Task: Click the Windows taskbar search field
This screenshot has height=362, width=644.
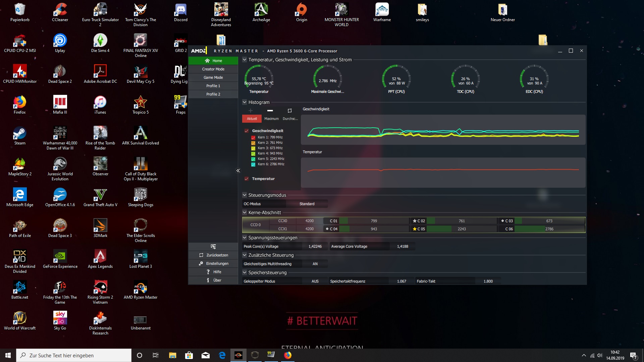Action: click(74, 355)
